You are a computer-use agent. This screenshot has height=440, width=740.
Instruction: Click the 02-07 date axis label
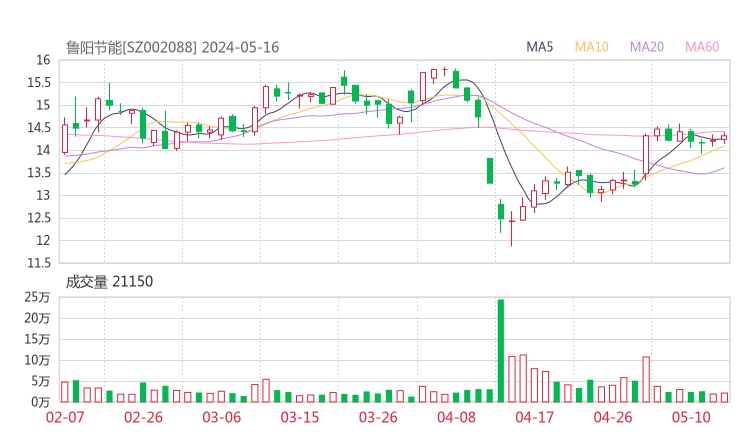coord(65,417)
